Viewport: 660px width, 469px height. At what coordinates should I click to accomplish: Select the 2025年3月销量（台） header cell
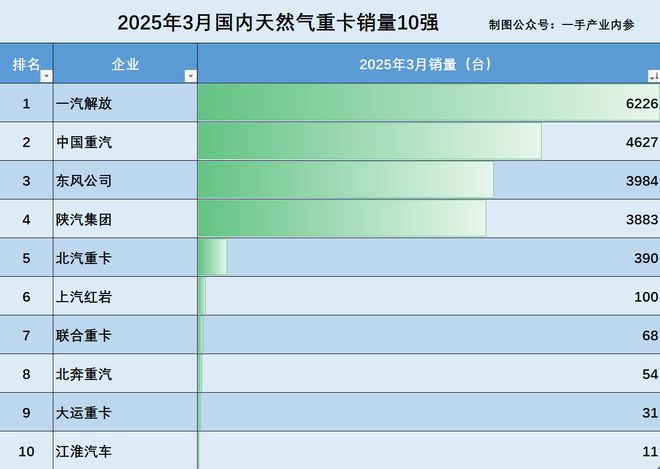[429, 64]
